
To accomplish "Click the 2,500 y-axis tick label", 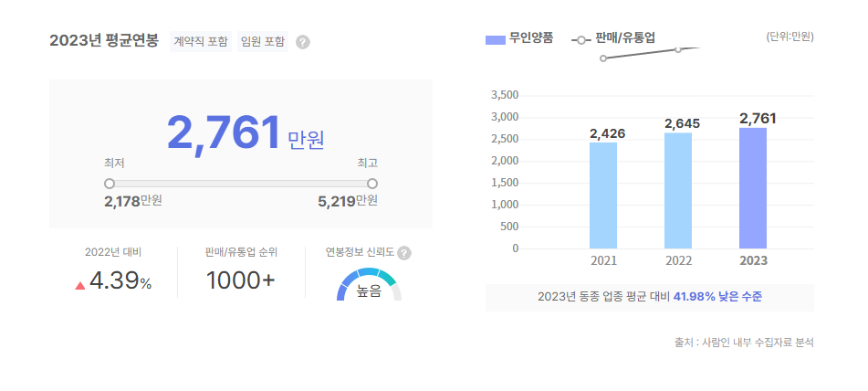I will point(505,139).
